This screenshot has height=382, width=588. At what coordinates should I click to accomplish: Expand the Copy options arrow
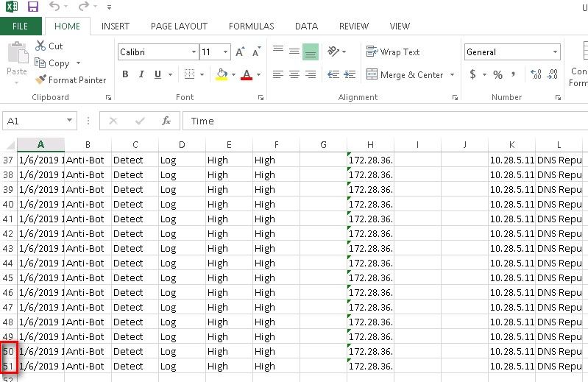pyautogui.click(x=78, y=63)
